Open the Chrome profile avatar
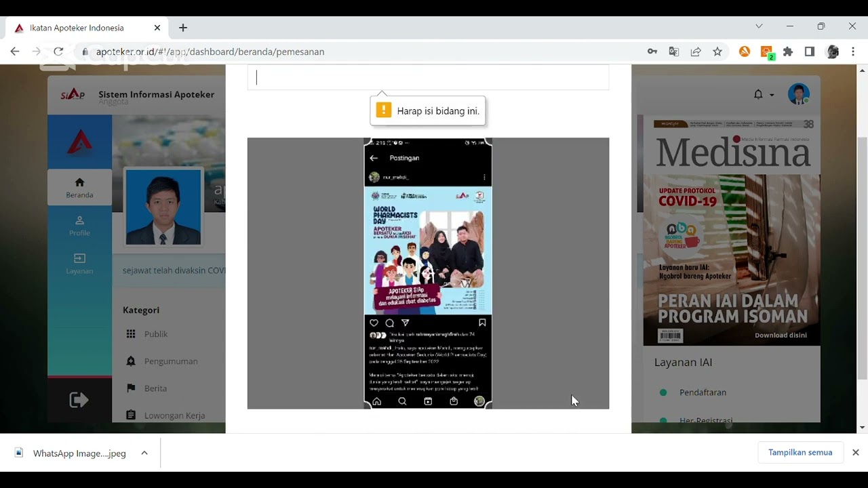The height and width of the screenshot is (488, 868). [x=833, y=52]
